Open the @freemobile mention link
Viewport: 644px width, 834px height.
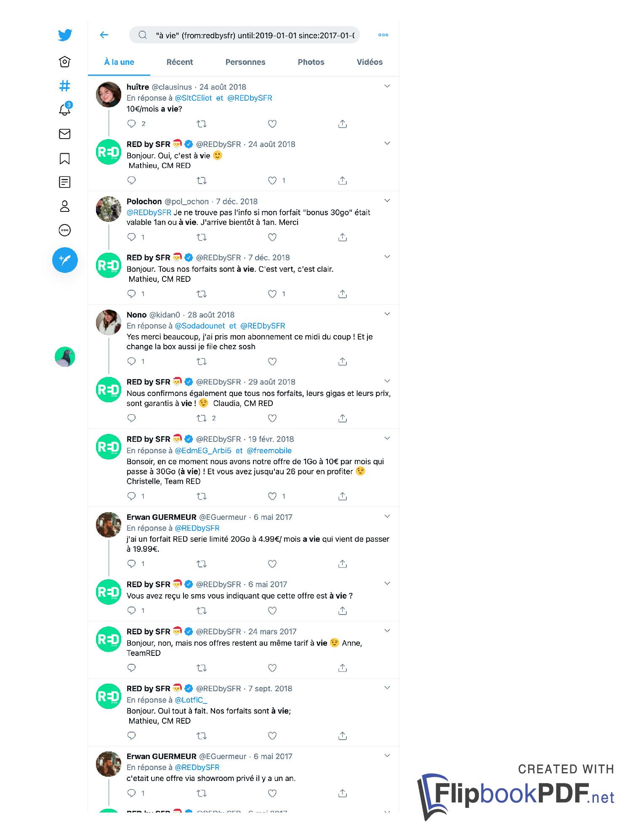coord(269,451)
